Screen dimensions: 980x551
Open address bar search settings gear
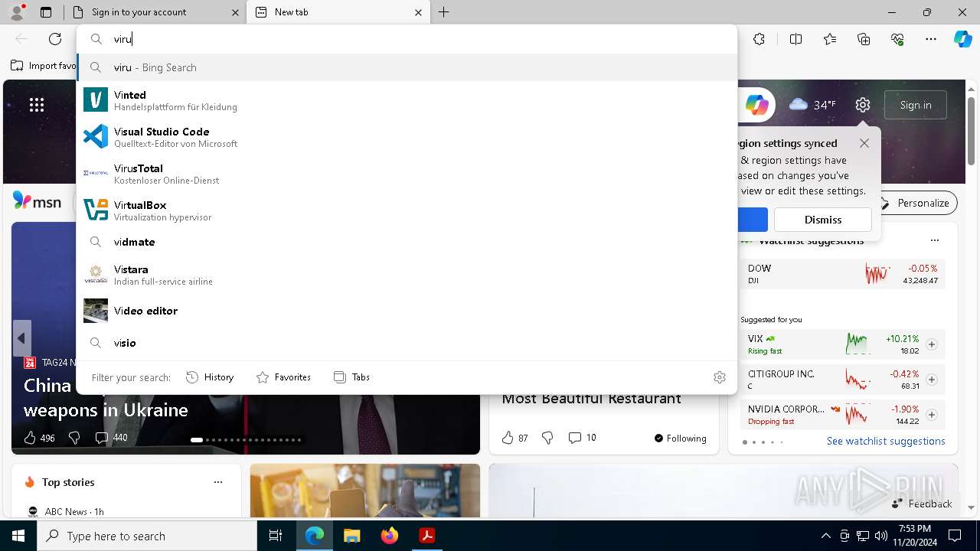[x=720, y=377]
